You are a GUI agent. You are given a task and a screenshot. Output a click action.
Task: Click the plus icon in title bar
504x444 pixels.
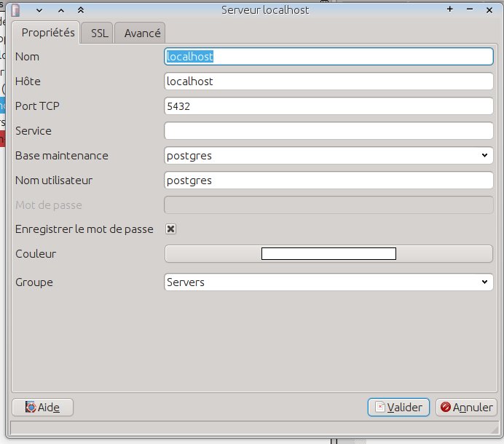coord(450,9)
